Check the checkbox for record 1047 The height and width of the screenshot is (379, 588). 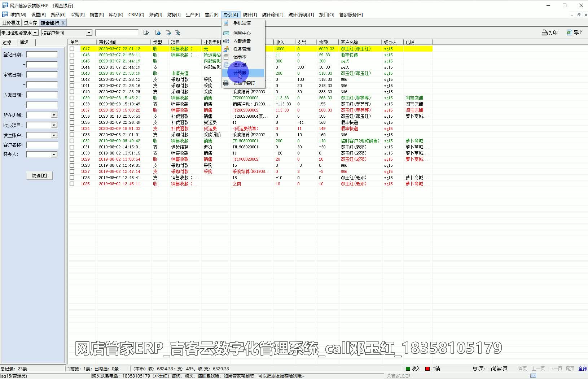tap(72, 49)
